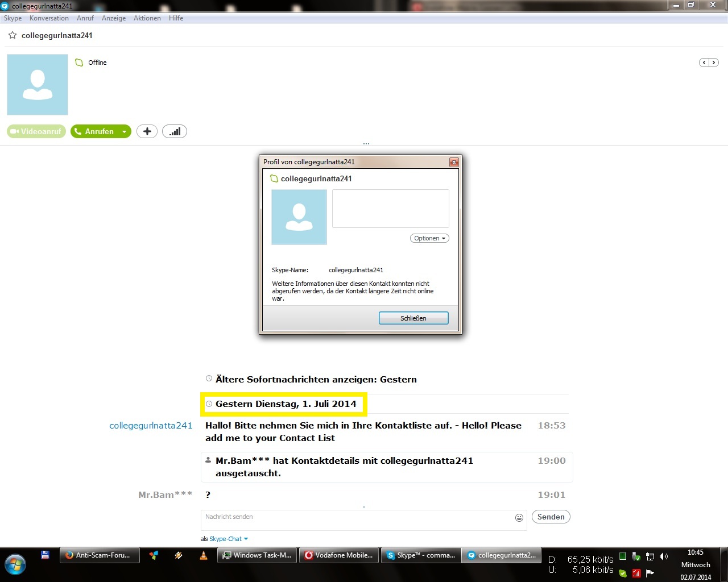Click the Mr.Bam*** sender name

pos(166,495)
